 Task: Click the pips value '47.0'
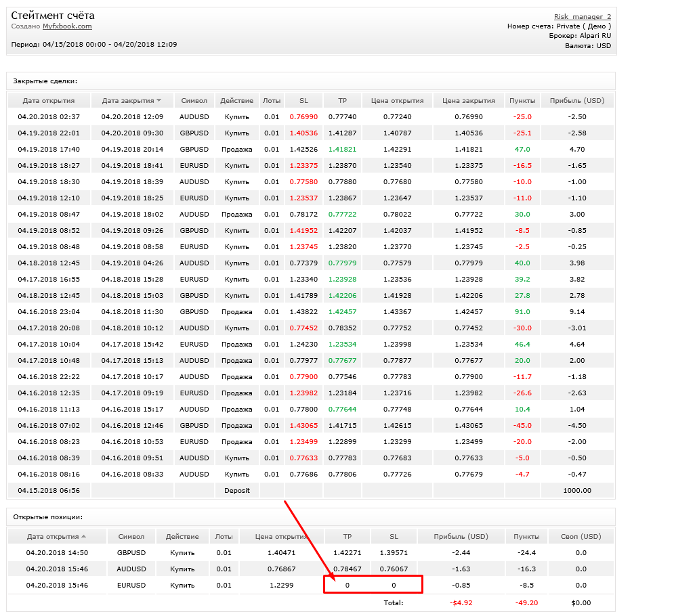[522, 150]
